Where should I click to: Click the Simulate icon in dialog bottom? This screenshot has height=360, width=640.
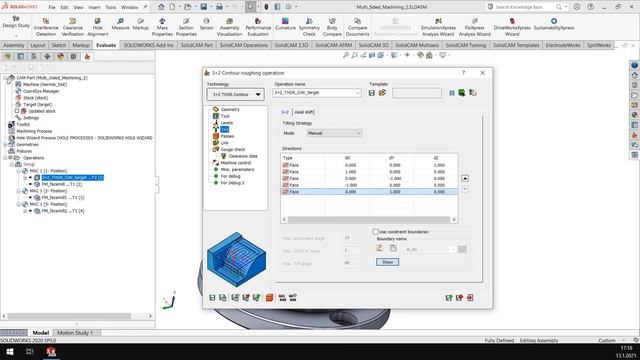point(269,298)
